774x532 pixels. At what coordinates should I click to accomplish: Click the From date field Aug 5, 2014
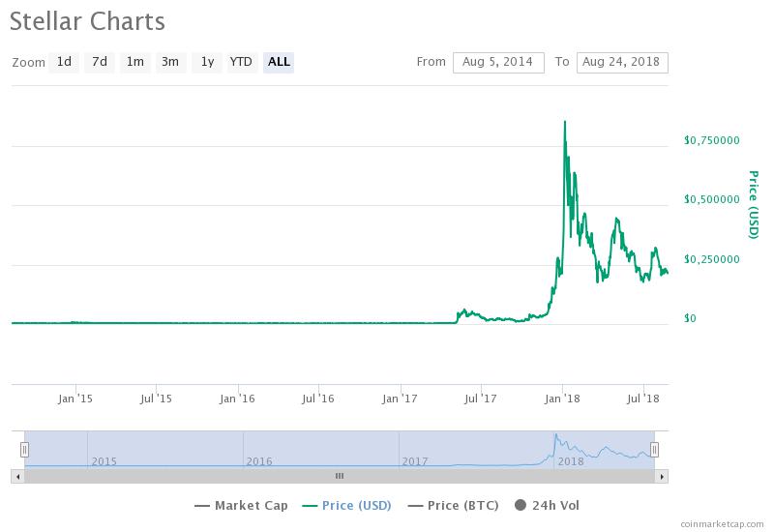(498, 63)
